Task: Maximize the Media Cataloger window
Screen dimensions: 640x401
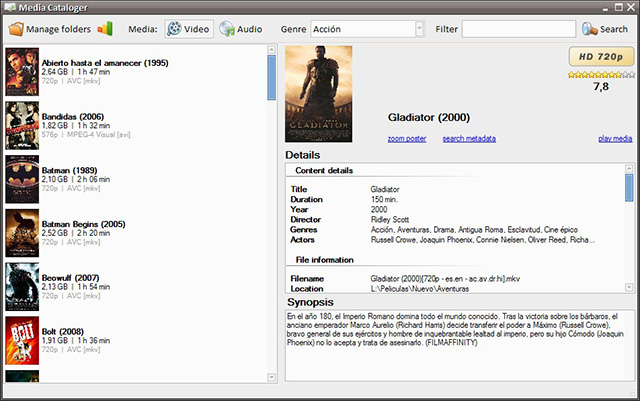Action: [x=619, y=7]
